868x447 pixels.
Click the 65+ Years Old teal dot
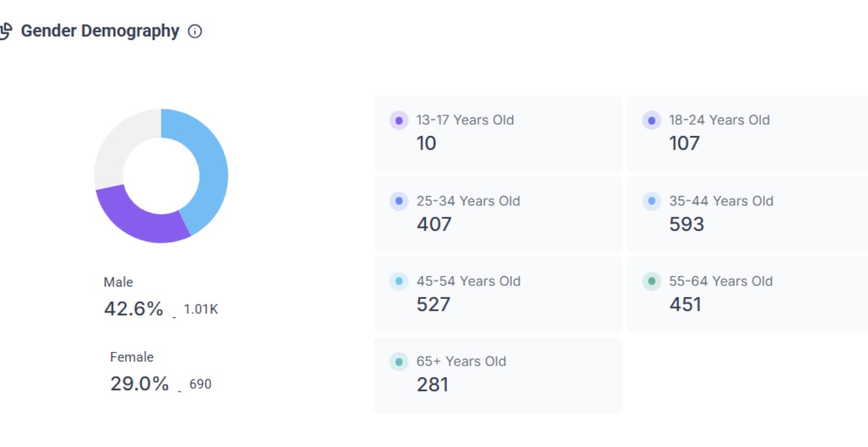[x=399, y=362]
